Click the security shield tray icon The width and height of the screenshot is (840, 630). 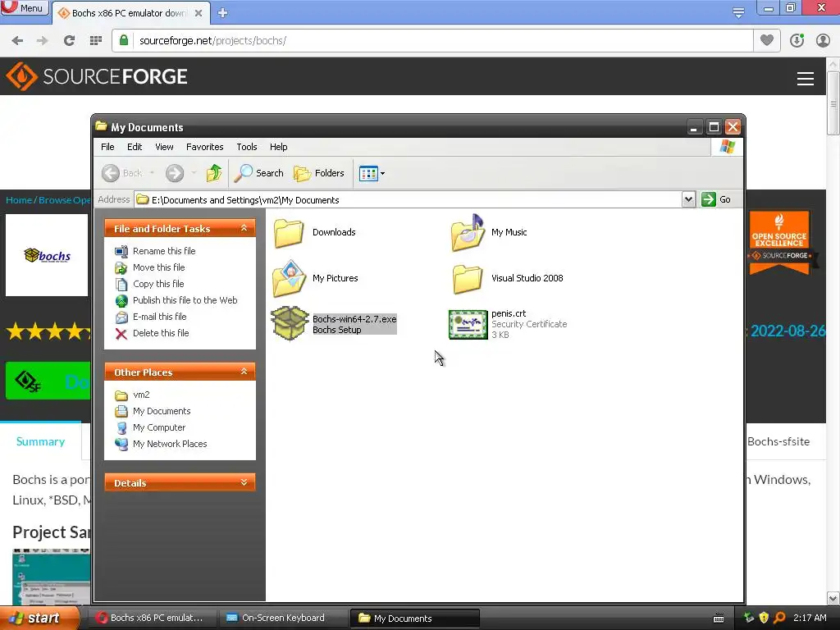[764, 618]
